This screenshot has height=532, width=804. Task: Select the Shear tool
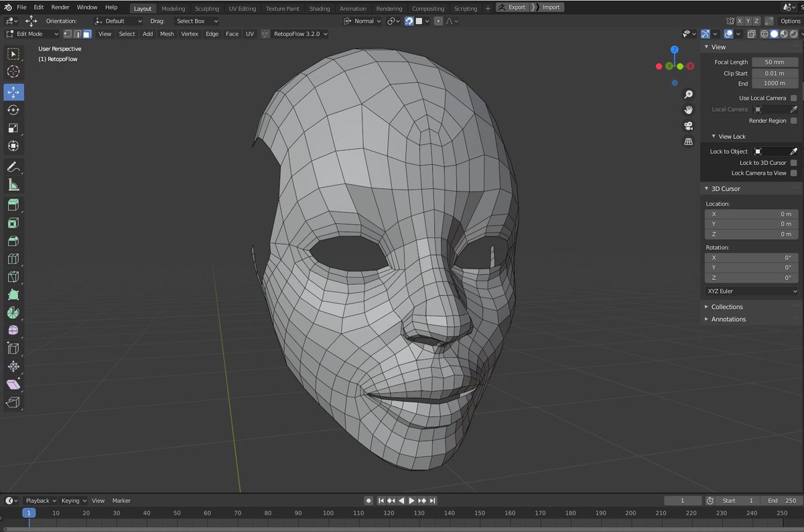(x=13, y=385)
